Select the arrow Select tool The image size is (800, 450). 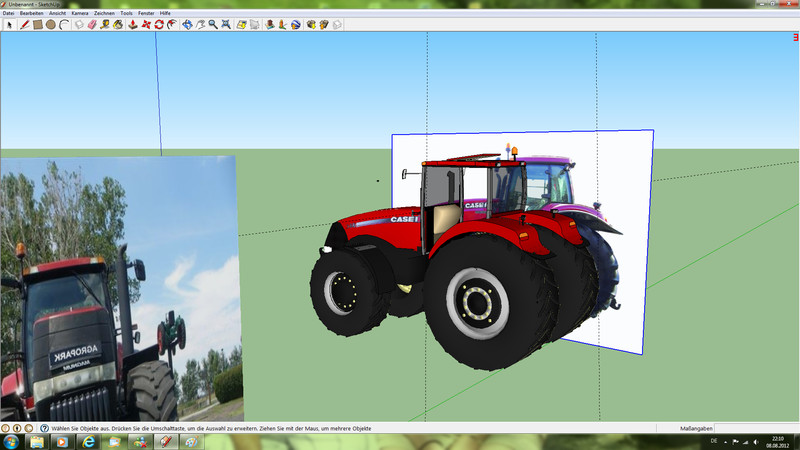click(9, 24)
